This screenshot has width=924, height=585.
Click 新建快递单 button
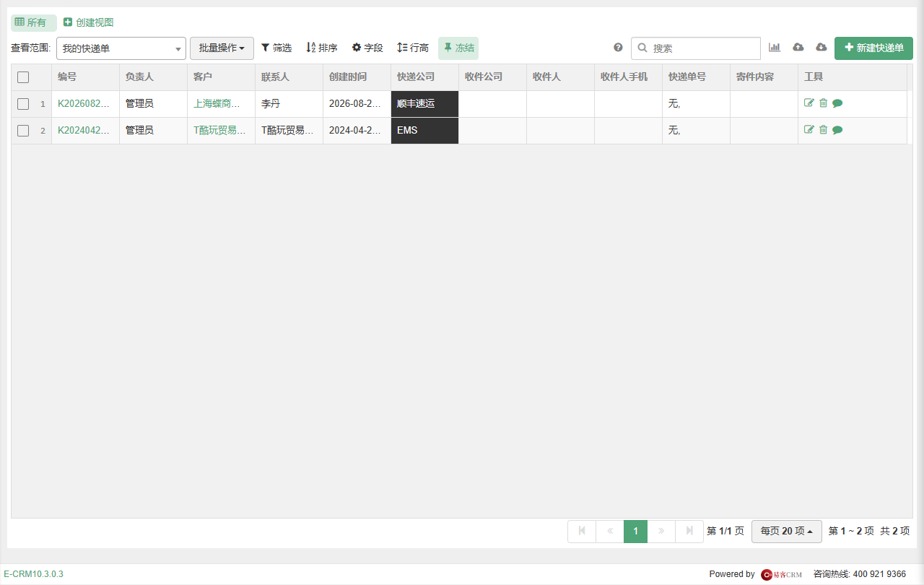[x=873, y=48]
